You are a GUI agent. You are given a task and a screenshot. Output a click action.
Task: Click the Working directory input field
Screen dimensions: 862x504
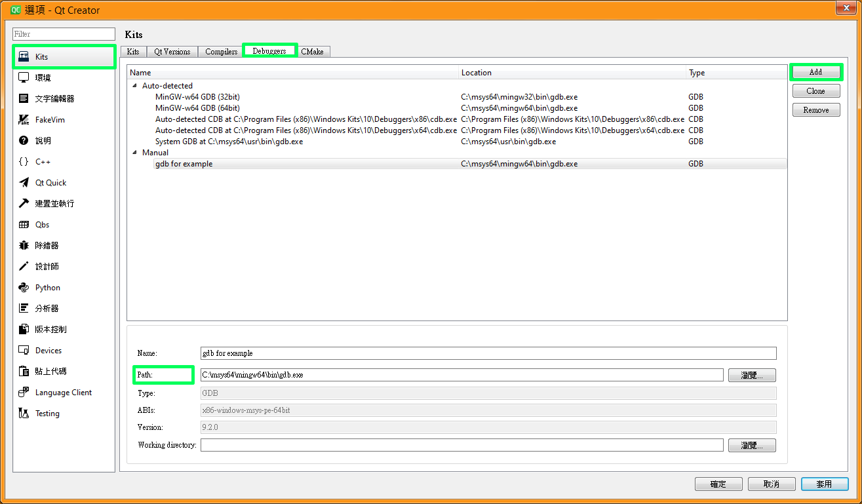coord(461,446)
